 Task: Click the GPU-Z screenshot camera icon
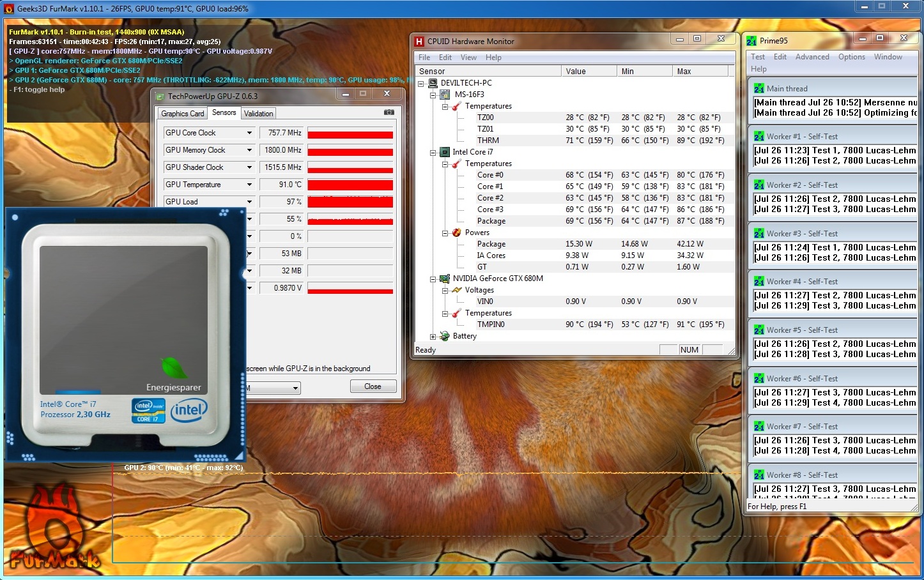pyautogui.click(x=389, y=112)
